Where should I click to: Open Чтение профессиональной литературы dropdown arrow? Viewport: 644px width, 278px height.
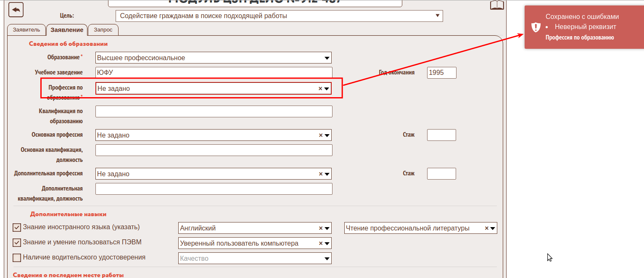coord(493,228)
